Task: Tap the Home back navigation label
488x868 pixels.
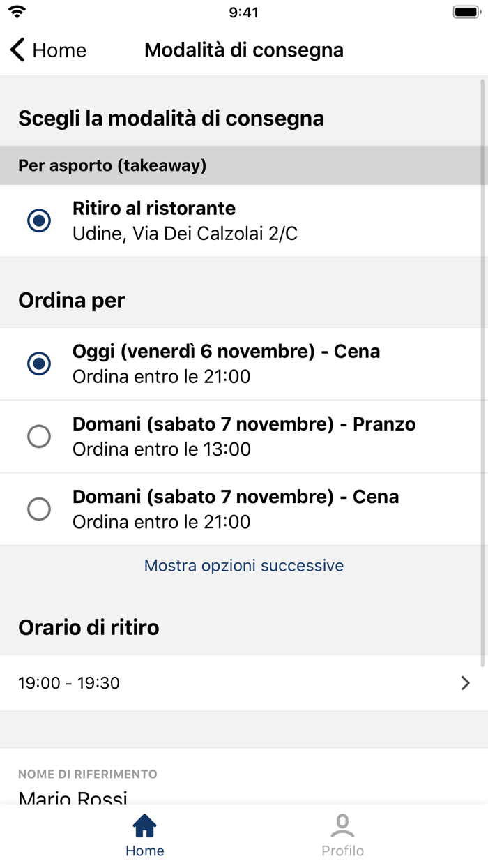Action: (59, 50)
